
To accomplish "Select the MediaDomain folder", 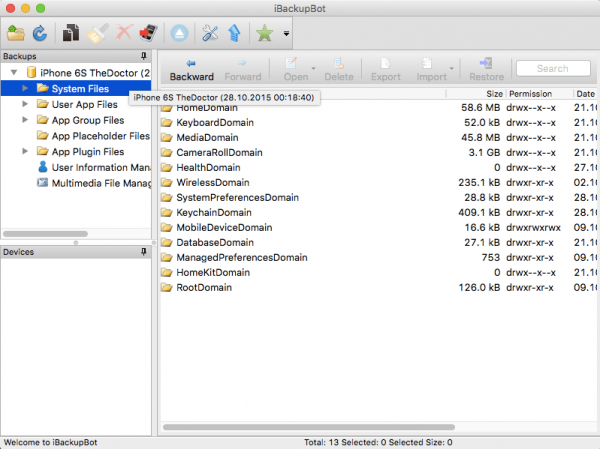I will (207, 137).
